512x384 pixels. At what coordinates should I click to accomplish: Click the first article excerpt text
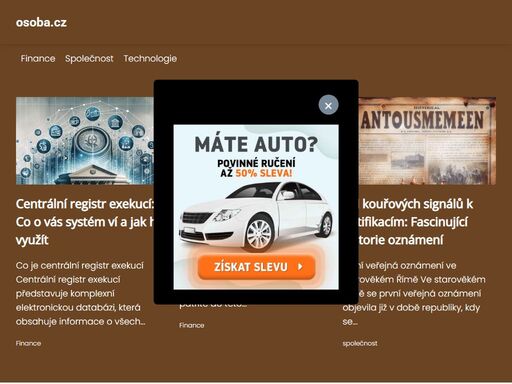point(81,293)
